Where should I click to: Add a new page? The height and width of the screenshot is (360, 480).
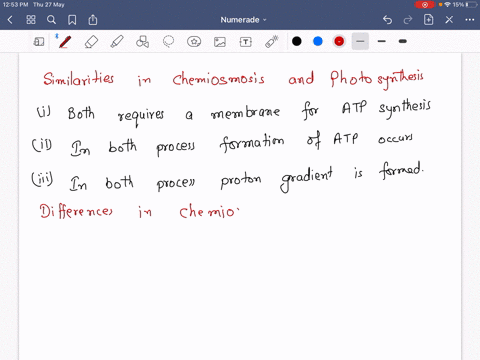click(428, 20)
